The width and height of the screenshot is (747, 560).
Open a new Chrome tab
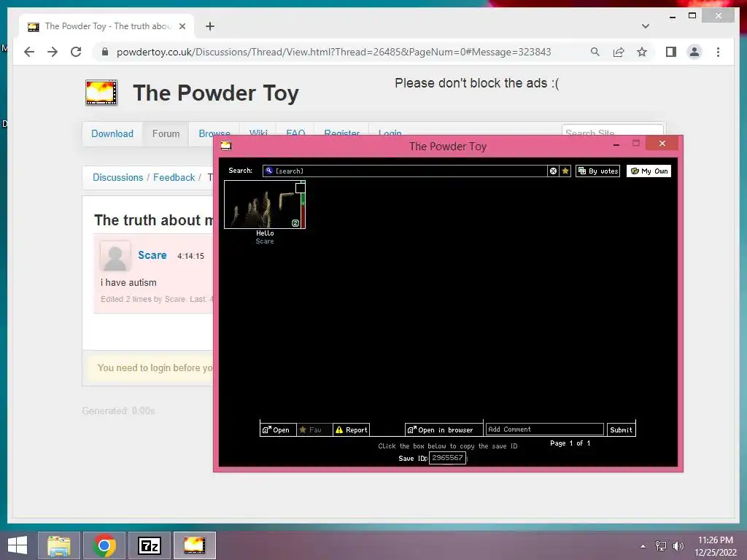[210, 26]
